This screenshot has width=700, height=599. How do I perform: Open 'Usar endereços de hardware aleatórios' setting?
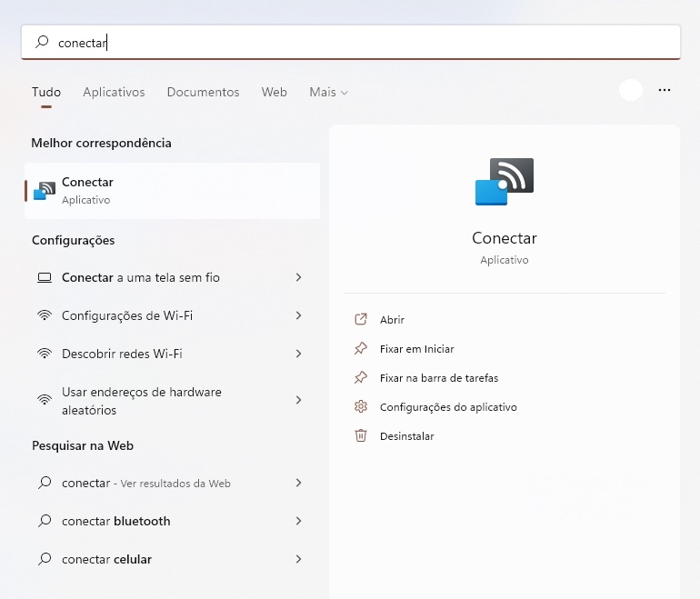(x=173, y=400)
